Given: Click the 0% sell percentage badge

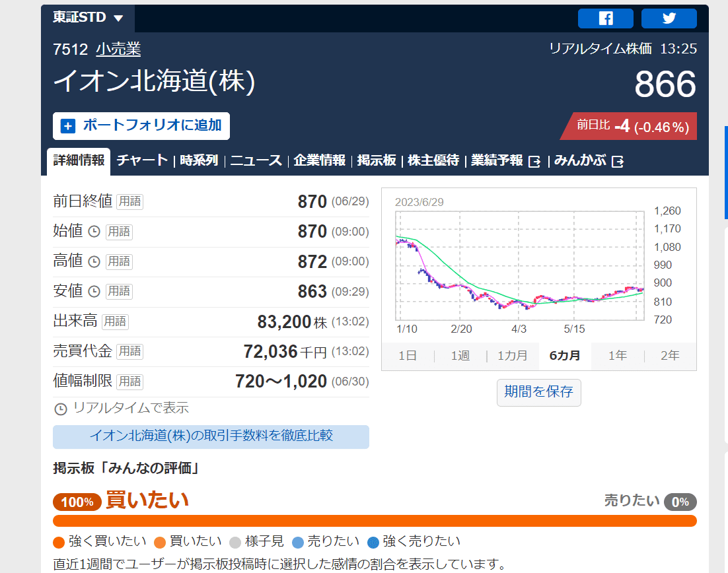Looking at the screenshot, I should click(x=680, y=502).
